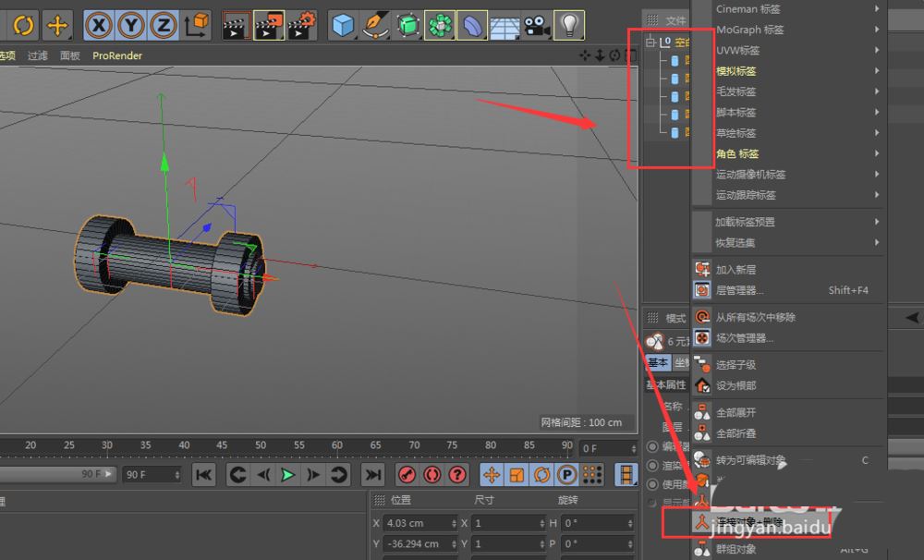Expand the 恢复选集 submenu

(790, 242)
